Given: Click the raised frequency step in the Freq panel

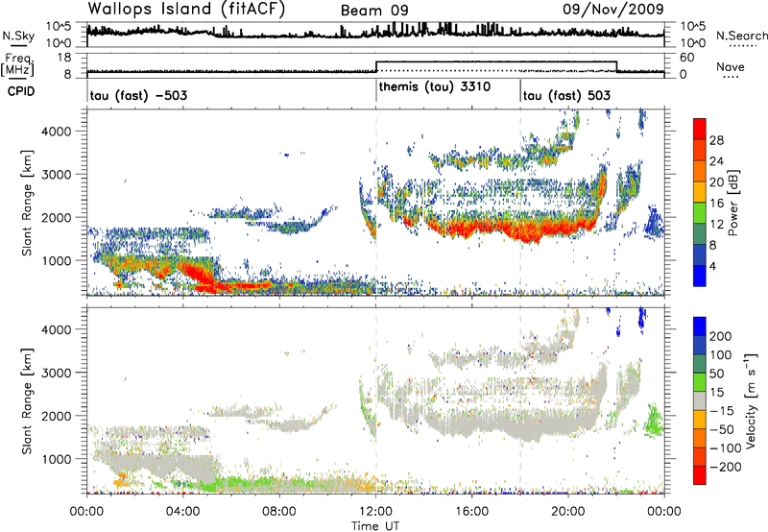Looking at the screenshot, I should coord(496,61).
